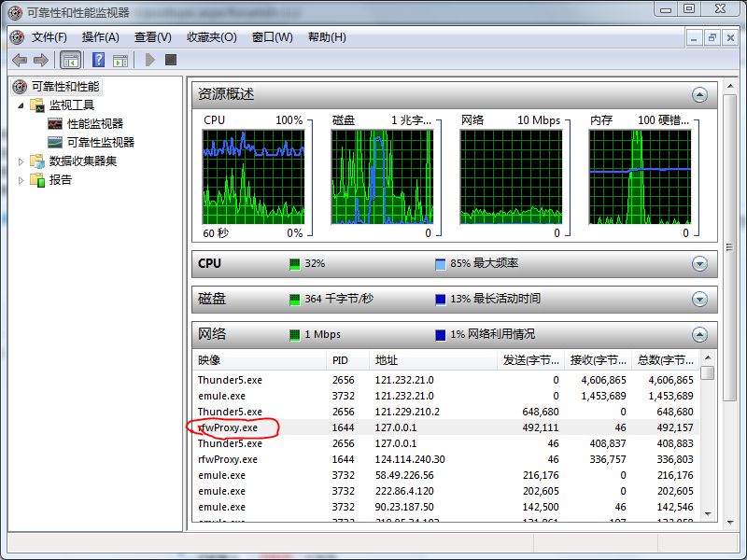Image resolution: width=747 pixels, height=560 pixels.
Task: Collapse the 网络 details section
Action: click(699, 335)
